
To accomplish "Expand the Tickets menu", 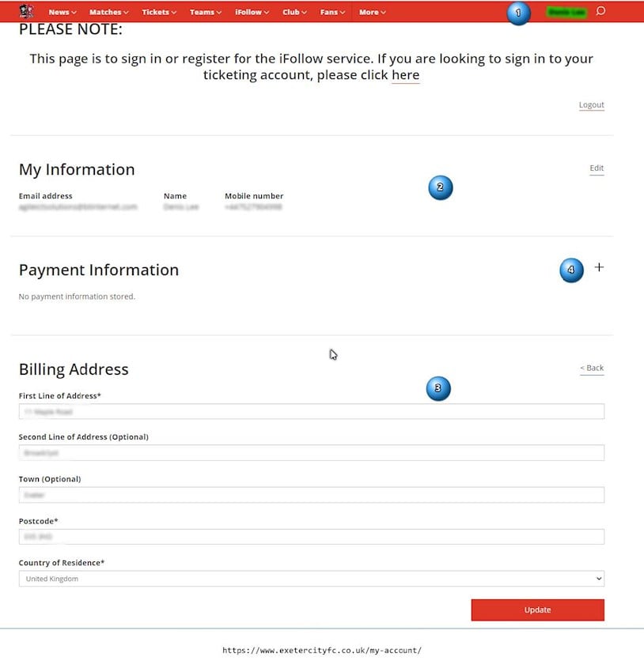I will pos(159,12).
